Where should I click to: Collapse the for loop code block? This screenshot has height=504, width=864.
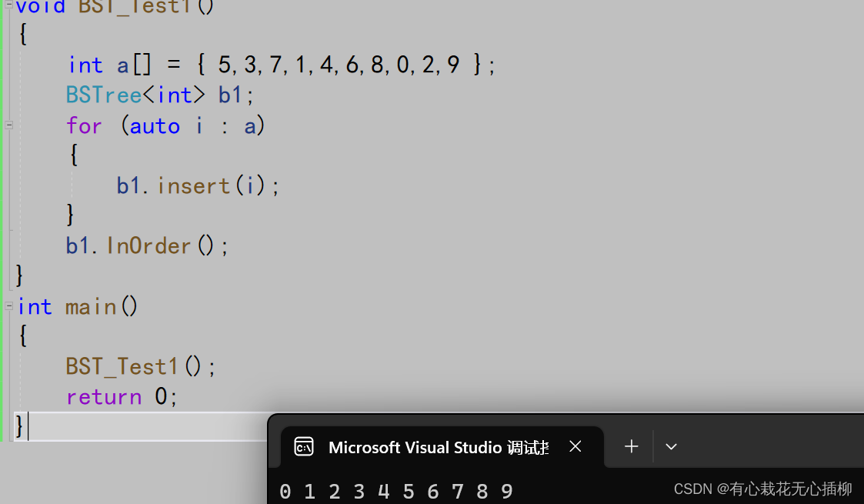[x=10, y=125]
